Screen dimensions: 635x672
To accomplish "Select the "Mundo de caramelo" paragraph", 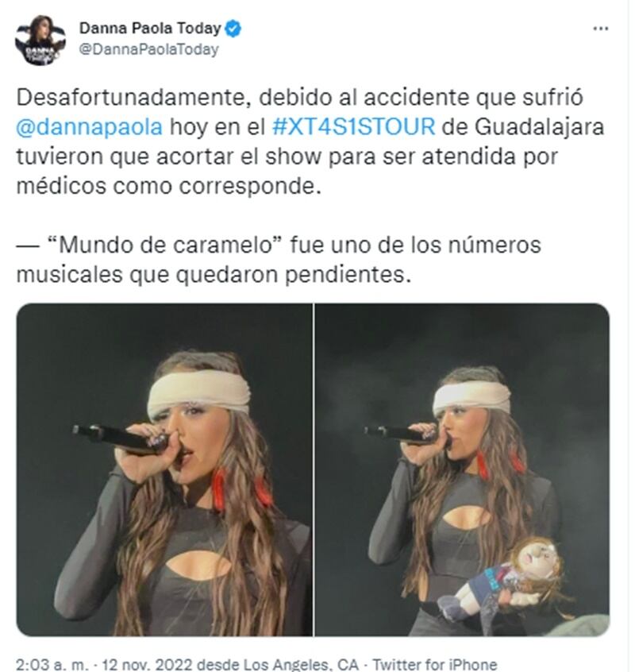I will (x=279, y=260).
